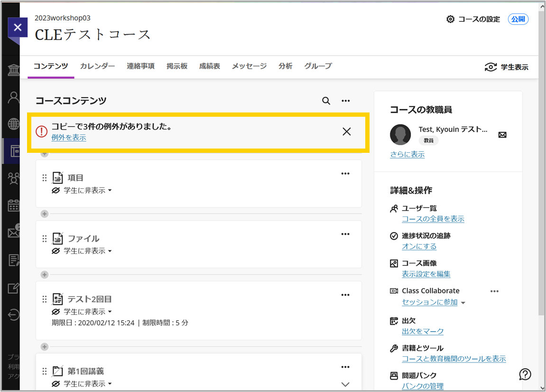The image size is (546, 392).
Task: Click コースと教育機関のツールを表示 link
Action: tap(454, 359)
